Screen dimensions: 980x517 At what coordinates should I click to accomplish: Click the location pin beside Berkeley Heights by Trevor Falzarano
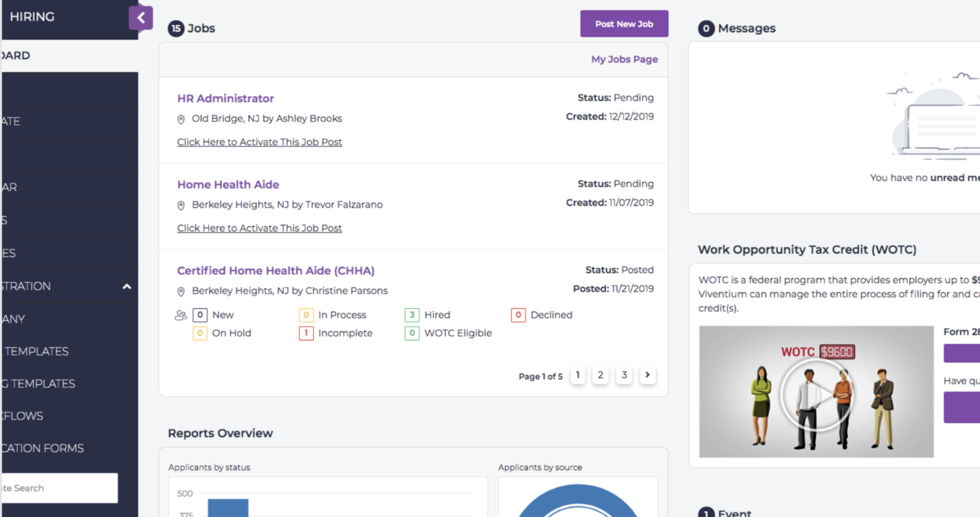pos(181,205)
